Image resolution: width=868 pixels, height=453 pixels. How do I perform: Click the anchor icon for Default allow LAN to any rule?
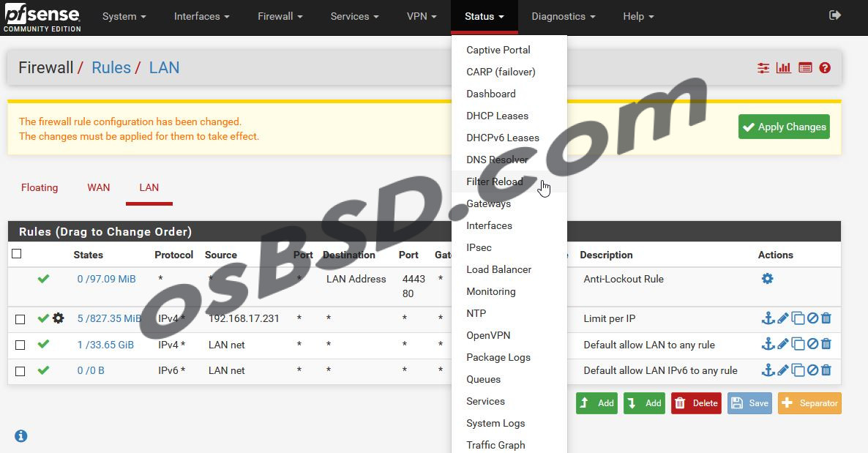click(768, 344)
